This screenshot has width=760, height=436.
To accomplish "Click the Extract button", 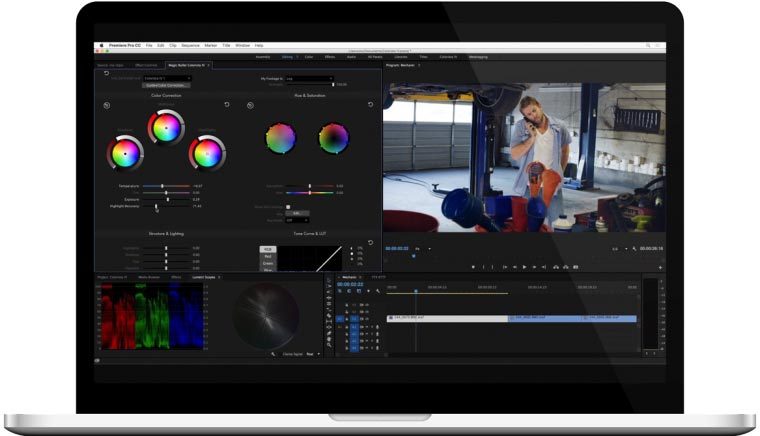I will click(x=565, y=267).
